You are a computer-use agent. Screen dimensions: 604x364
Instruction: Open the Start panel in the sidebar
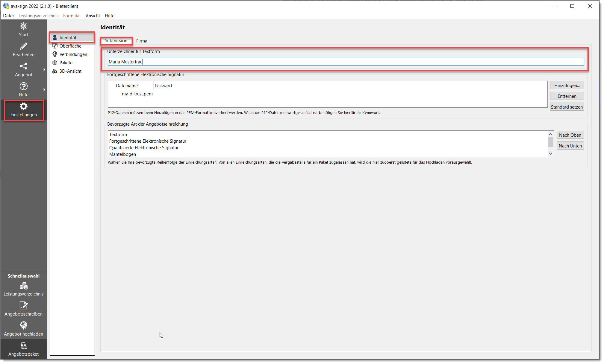tap(23, 29)
